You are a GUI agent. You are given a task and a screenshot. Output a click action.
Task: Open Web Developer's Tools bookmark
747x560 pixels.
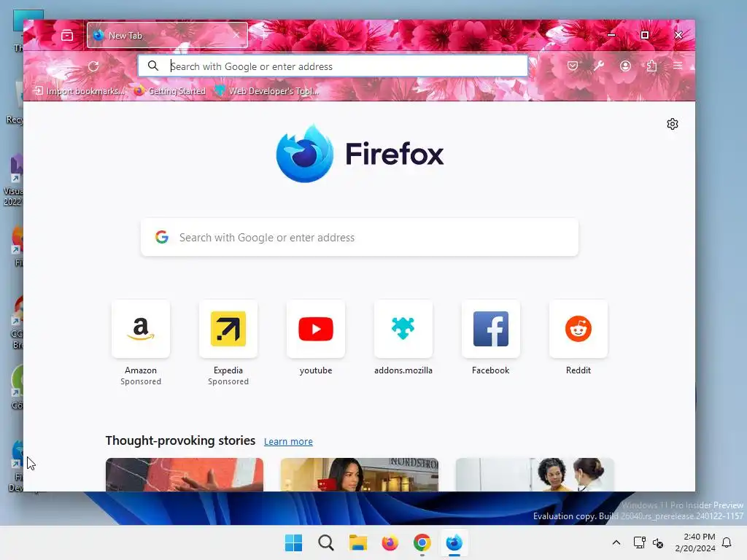(x=267, y=91)
